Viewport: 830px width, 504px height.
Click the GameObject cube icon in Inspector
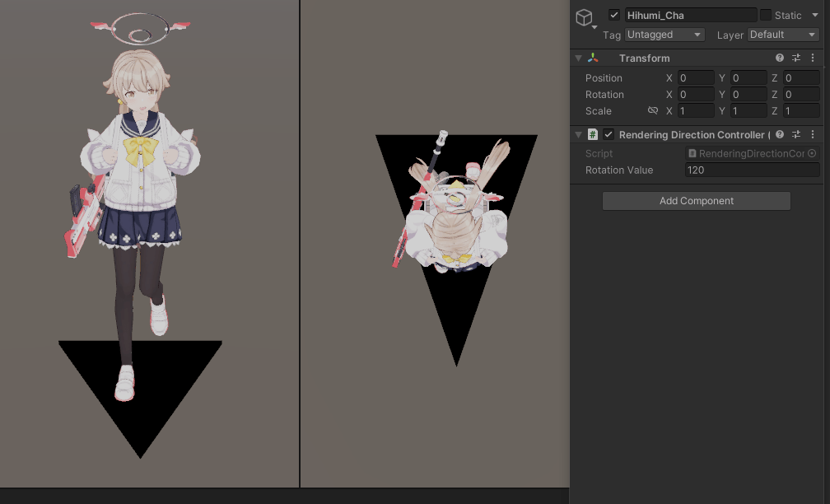point(584,17)
